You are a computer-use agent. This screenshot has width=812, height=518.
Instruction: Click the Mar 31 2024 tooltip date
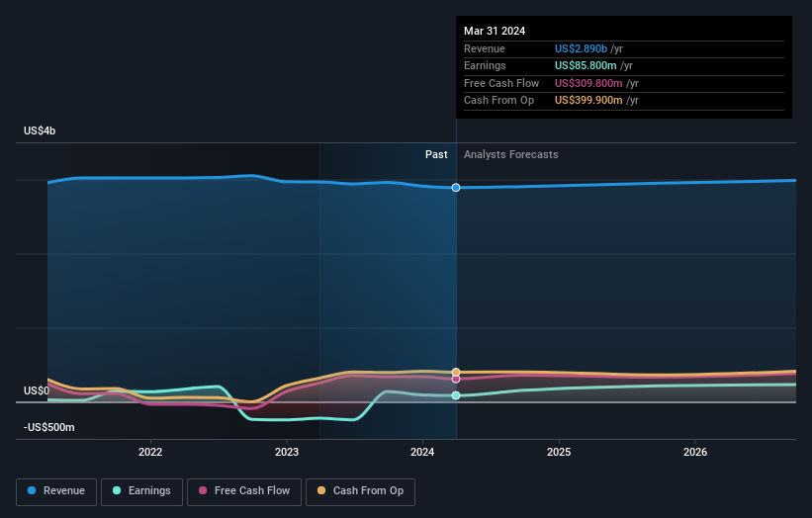493,31
